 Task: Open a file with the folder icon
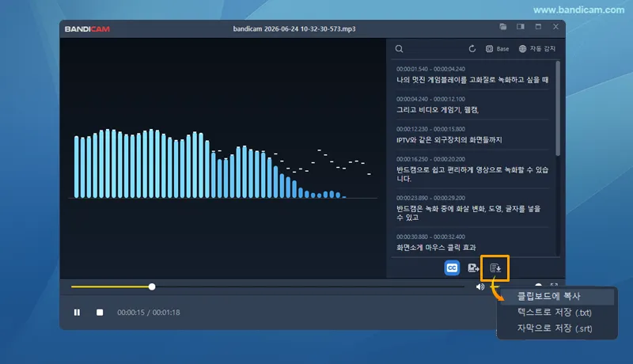click(x=502, y=27)
